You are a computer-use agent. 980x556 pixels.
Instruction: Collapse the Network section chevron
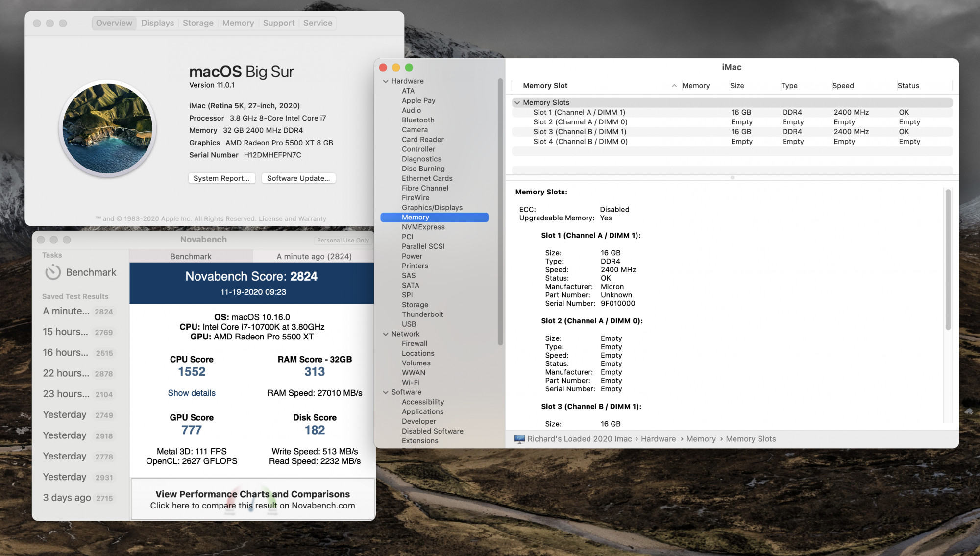[x=386, y=334]
